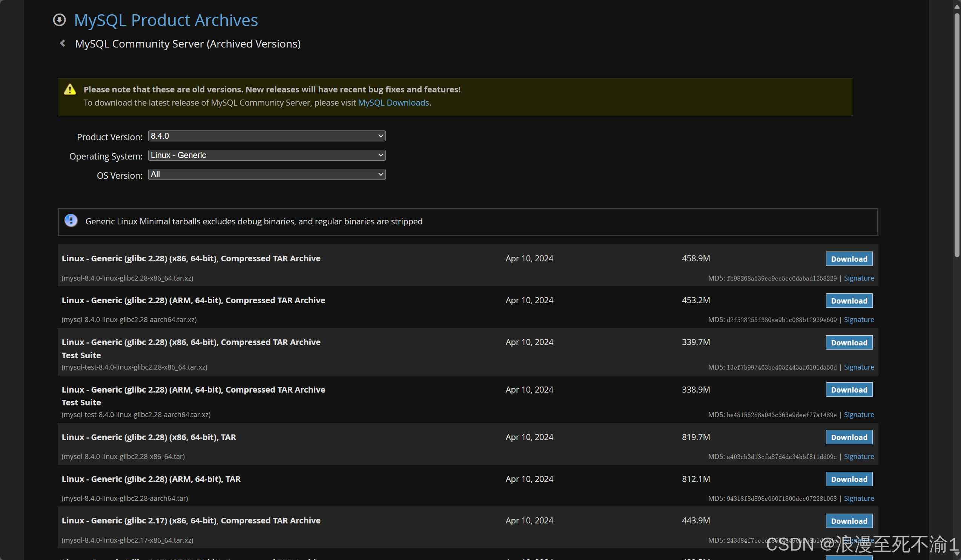The image size is (961, 560).
Task: Toggle OS Version selector between options
Action: click(266, 174)
